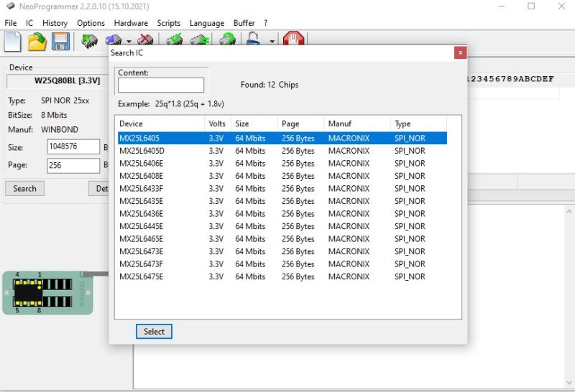Minimize the NeoProgrammer window
The image size is (575, 392).
[501, 6]
